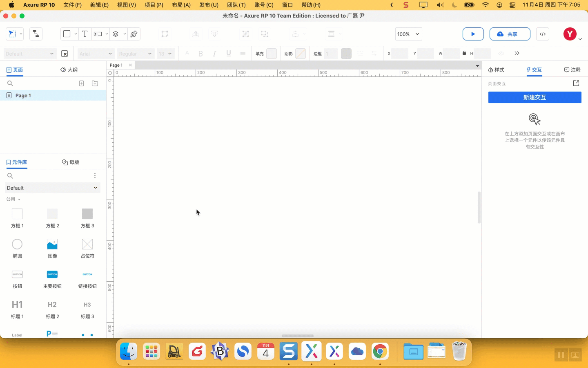588x368 pixels.
Task: Open the Regular font weight dropdown
Action: (135, 54)
